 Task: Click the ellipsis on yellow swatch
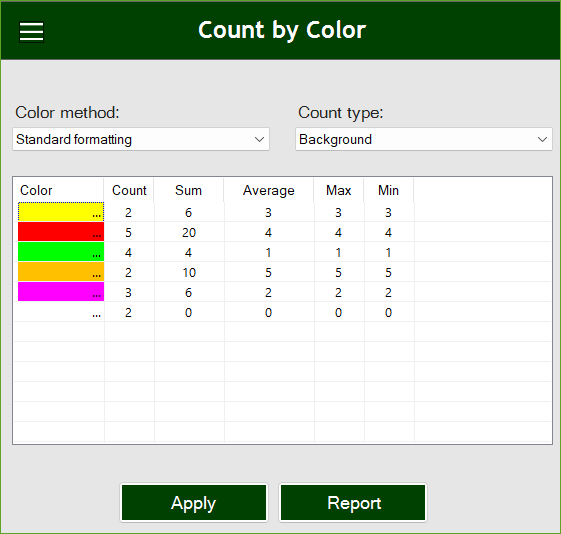(96, 216)
